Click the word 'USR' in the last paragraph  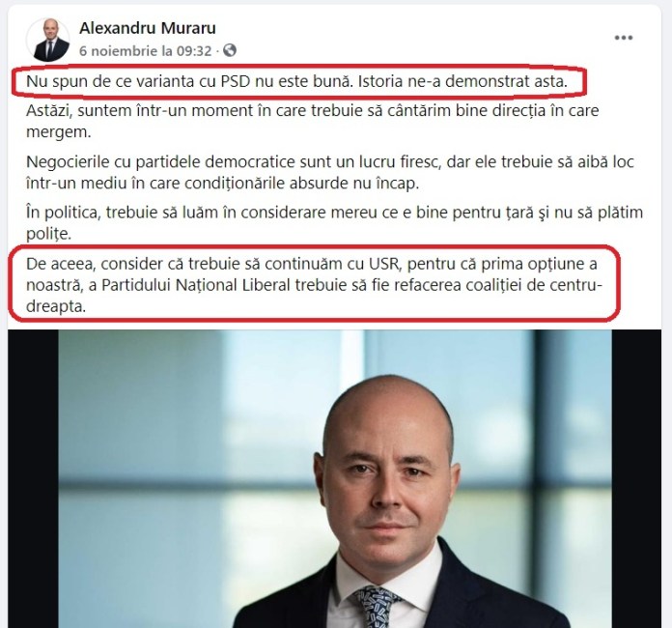(384, 264)
